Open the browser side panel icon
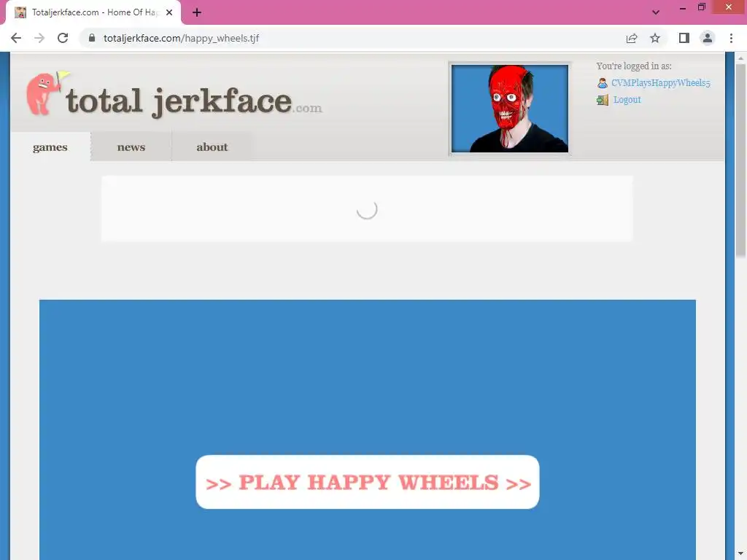Image resolution: width=747 pixels, height=560 pixels. pyautogui.click(x=684, y=38)
